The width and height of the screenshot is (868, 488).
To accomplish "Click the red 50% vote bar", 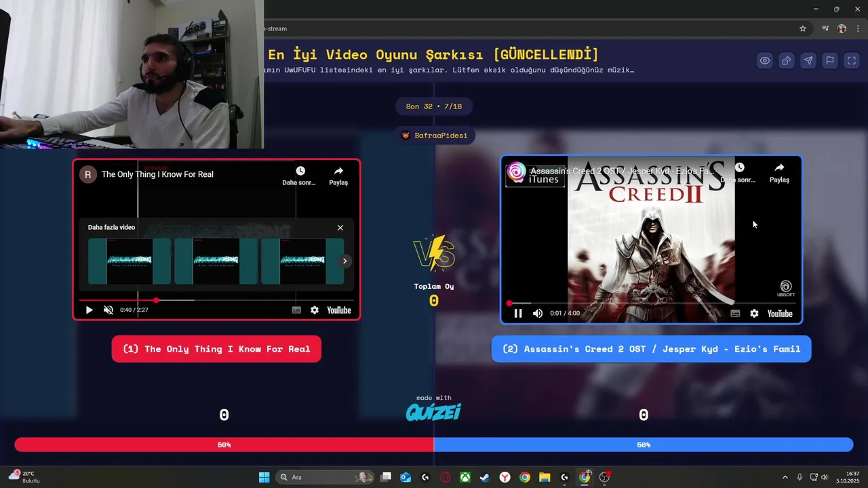I will [224, 445].
